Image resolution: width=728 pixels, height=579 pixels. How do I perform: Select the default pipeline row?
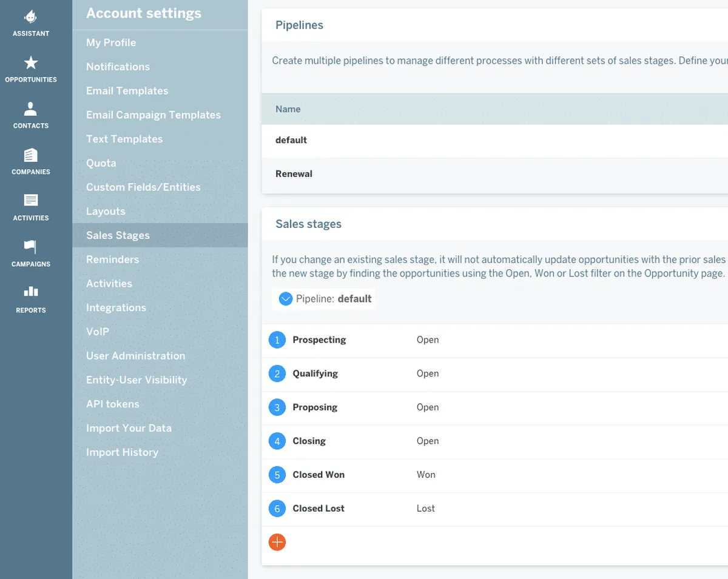pyautogui.click(x=291, y=140)
